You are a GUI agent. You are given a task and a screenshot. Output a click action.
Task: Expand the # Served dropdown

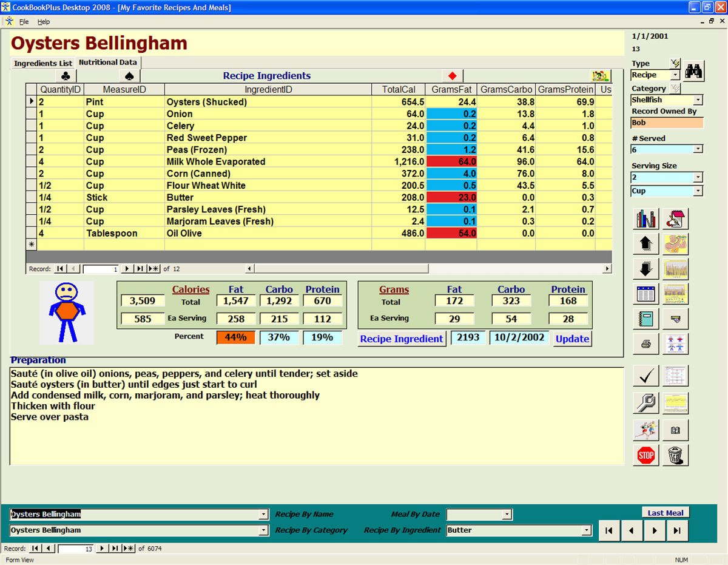tap(698, 149)
